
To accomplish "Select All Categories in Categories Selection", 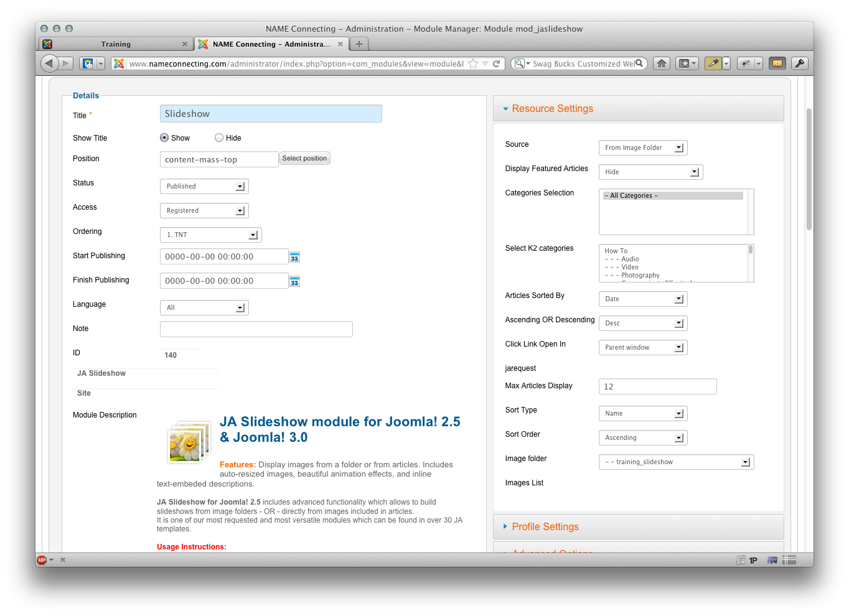I will tap(673, 195).
